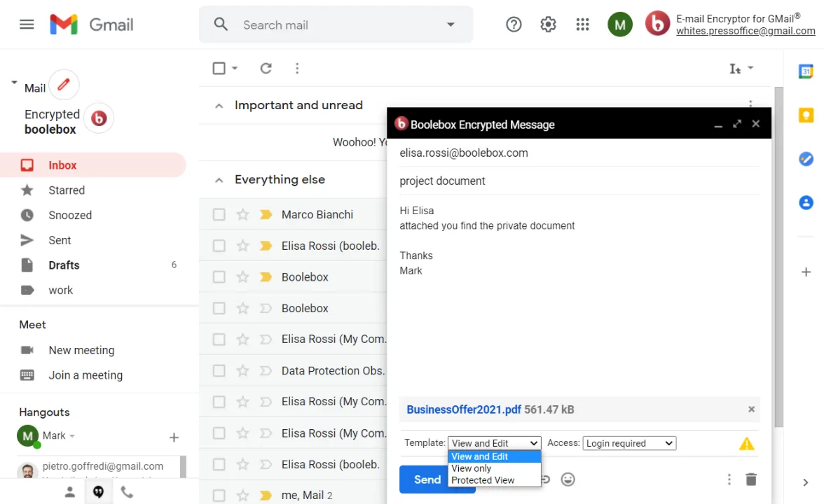Collapse the Important and unread section

(219, 106)
